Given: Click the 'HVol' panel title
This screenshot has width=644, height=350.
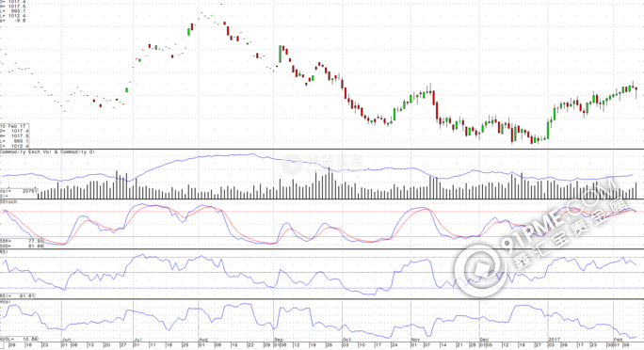Looking at the screenshot, I should pyautogui.click(x=6, y=302).
